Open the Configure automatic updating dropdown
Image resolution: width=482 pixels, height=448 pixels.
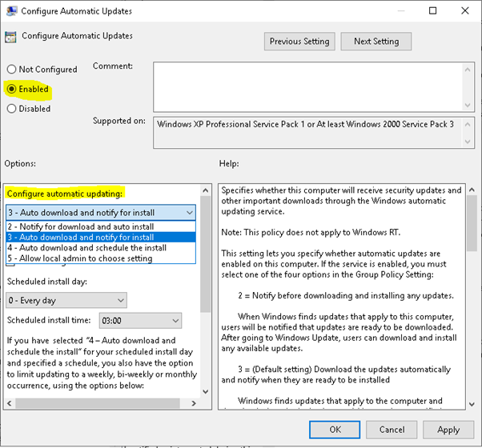click(x=101, y=213)
